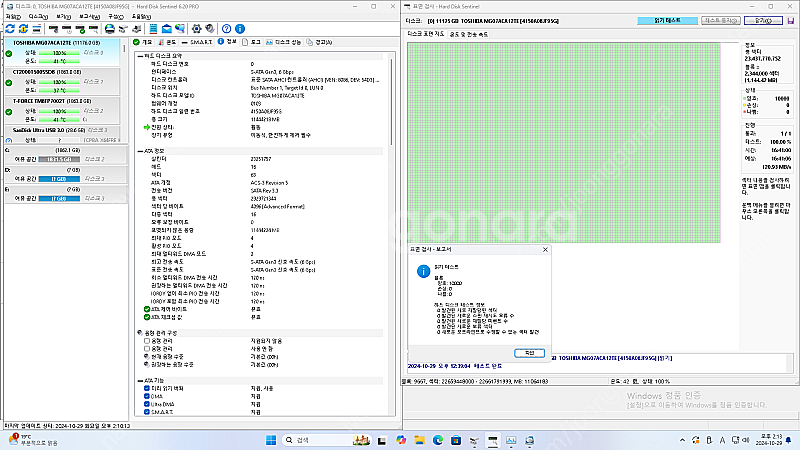
Task: Click the notification bell in the system tray
Action: [789, 440]
